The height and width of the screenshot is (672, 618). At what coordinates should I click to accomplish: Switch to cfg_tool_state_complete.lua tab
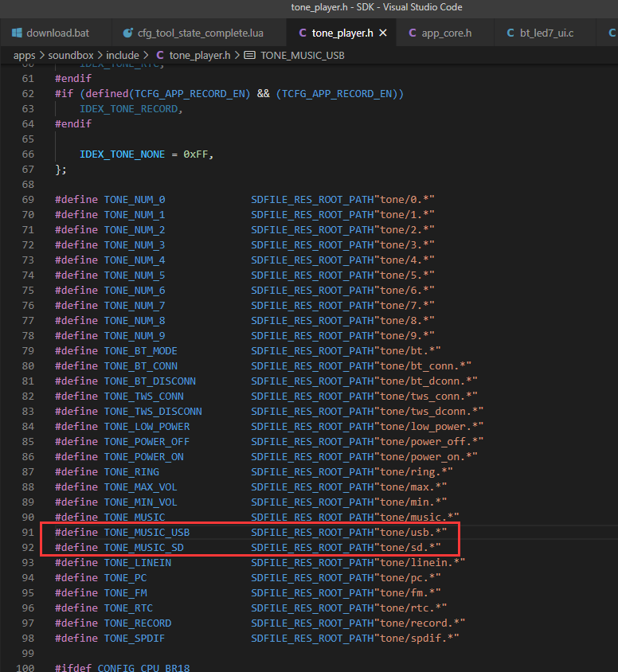click(x=199, y=33)
